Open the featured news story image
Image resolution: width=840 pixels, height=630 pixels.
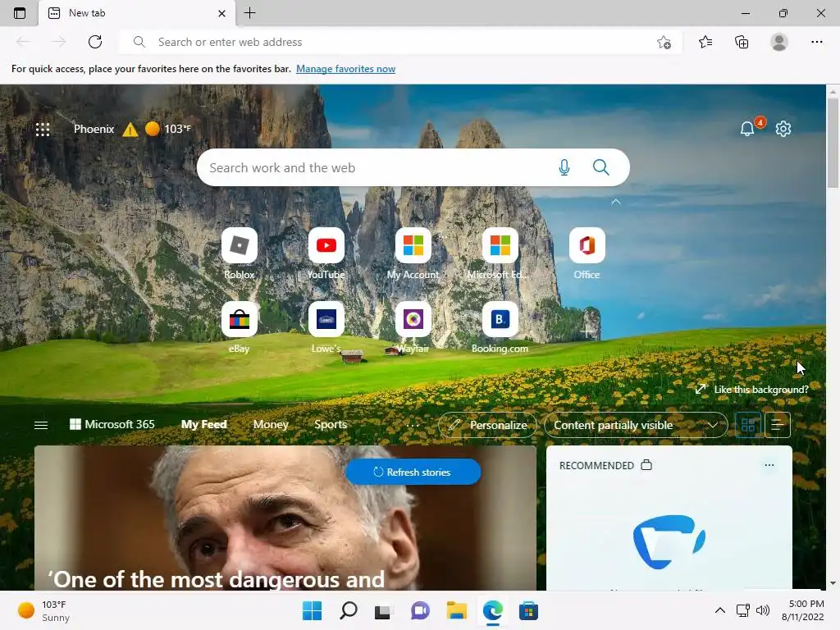pyautogui.click(x=285, y=518)
